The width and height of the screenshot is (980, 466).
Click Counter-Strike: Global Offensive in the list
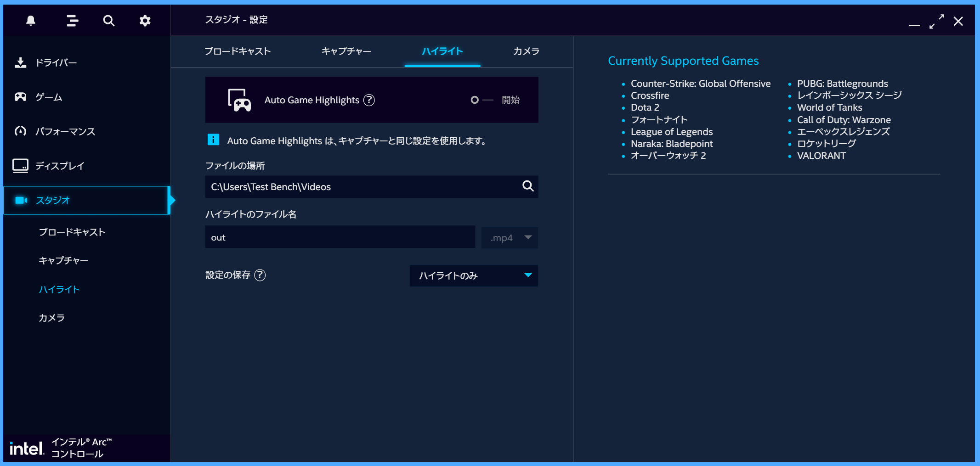[x=701, y=84]
